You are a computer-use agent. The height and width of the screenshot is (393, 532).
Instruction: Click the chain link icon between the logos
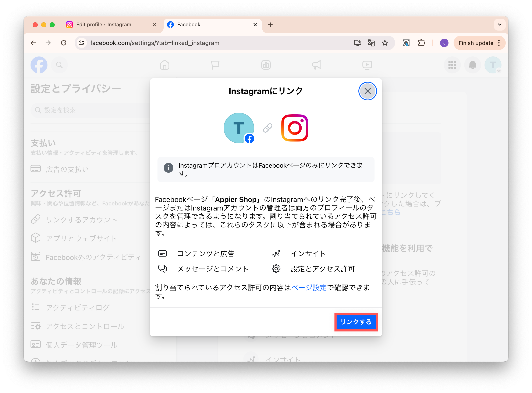click(267, 128)
